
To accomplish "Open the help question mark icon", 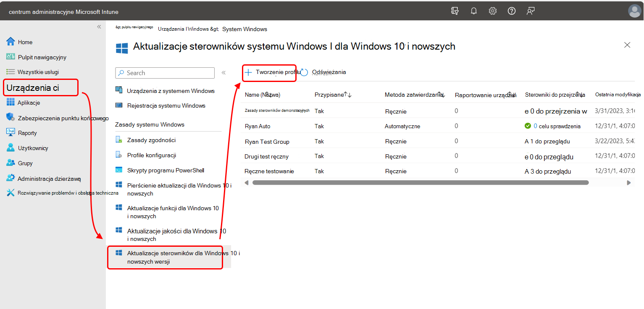I will pos(512,11).
